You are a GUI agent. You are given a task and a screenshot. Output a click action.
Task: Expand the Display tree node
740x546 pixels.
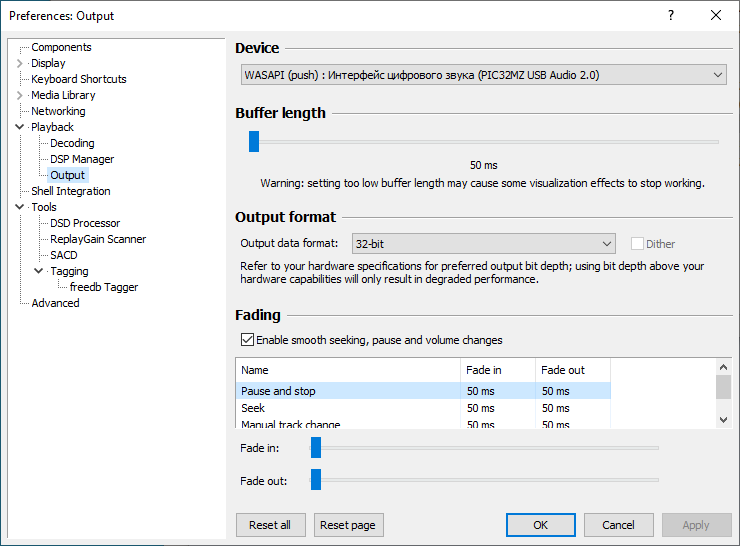[20, 63]
